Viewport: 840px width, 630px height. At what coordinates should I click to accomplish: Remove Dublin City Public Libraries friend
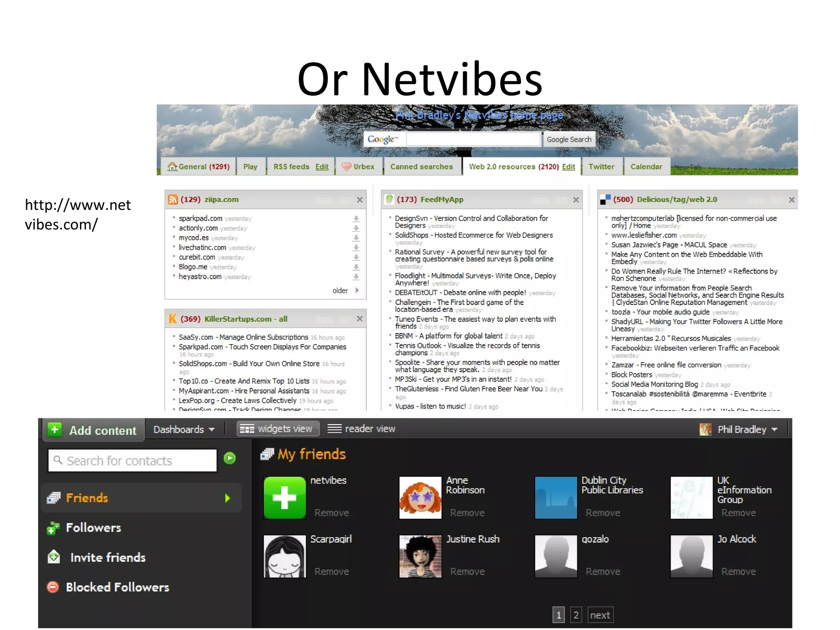[603, 513]
